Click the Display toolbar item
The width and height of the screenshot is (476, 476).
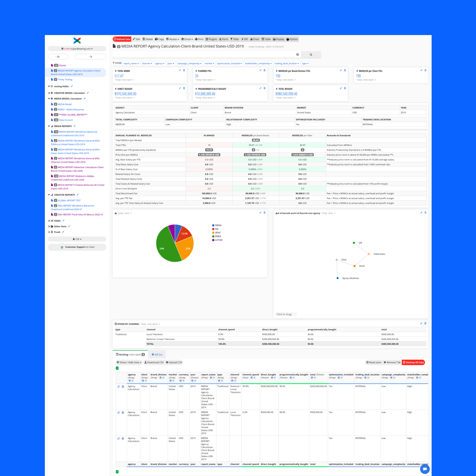pos(278,39)
